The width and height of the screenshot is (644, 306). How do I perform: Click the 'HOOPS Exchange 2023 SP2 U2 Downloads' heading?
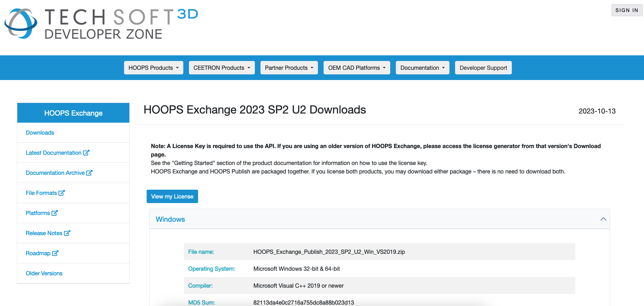(255, 110)
